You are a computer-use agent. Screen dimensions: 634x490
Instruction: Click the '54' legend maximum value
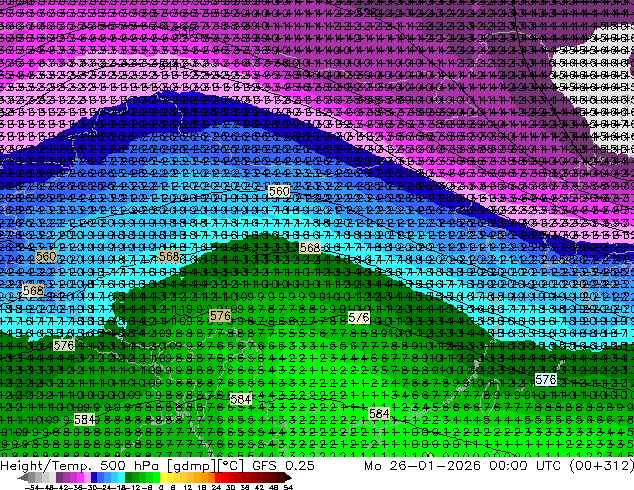[x=288, y=487]
